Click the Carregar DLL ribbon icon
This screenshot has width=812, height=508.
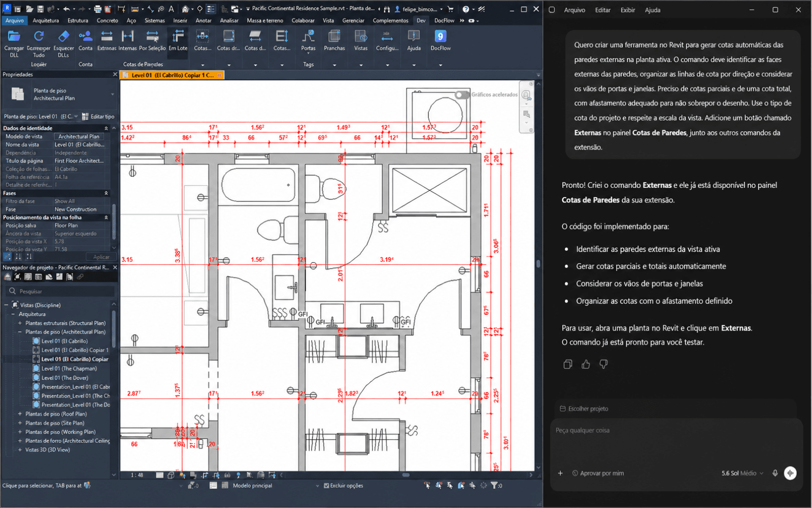click(x=14, y=37)
